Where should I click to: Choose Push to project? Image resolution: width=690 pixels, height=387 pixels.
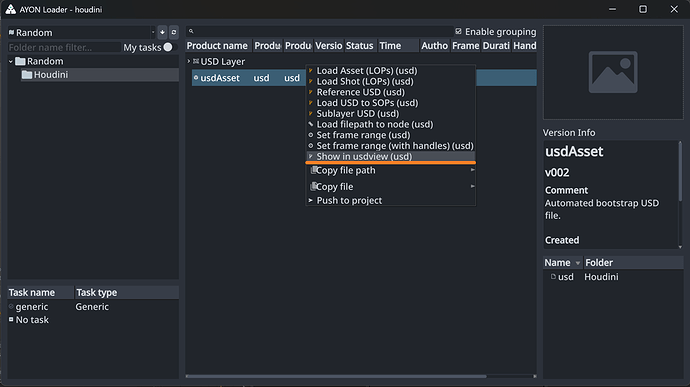(390, 200)
